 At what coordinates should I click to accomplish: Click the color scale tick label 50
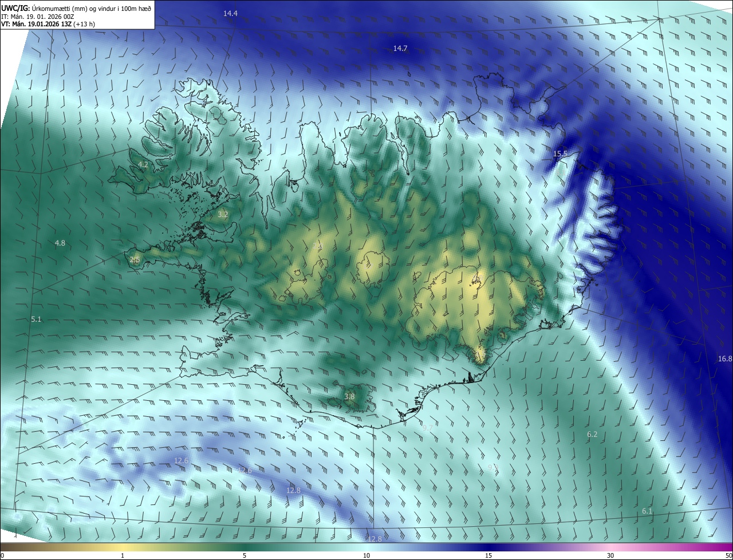pyautogui.click(x=728, y=556)
